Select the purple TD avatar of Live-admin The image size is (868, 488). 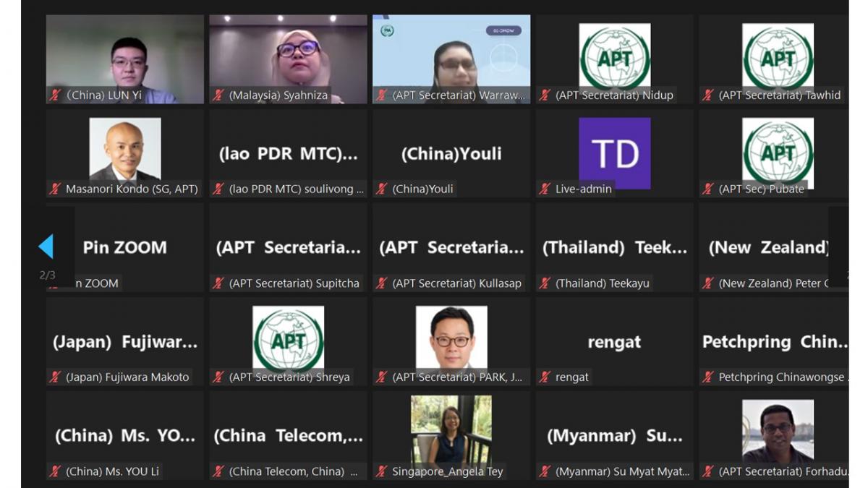[614, 153]
